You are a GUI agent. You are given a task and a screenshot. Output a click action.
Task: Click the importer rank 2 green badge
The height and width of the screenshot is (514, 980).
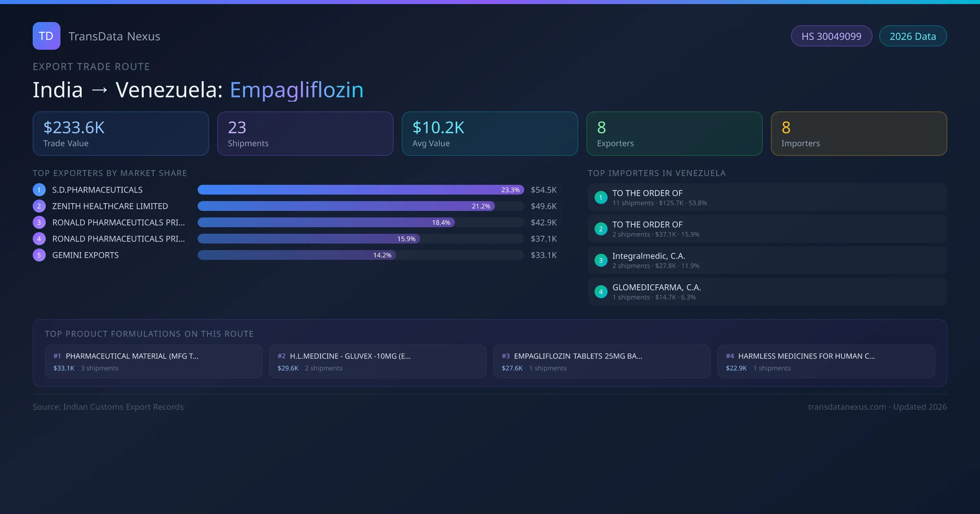[601, 229]
